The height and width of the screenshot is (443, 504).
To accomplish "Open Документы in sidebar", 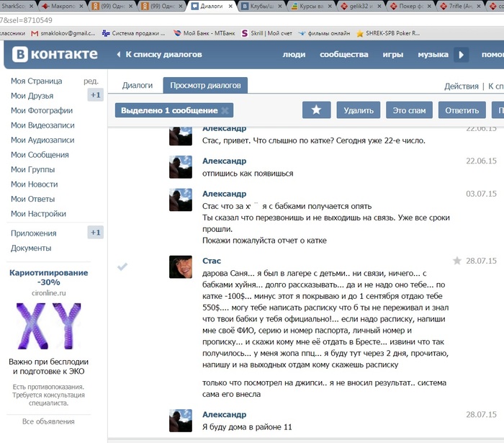I will click(x=31, y=249).
